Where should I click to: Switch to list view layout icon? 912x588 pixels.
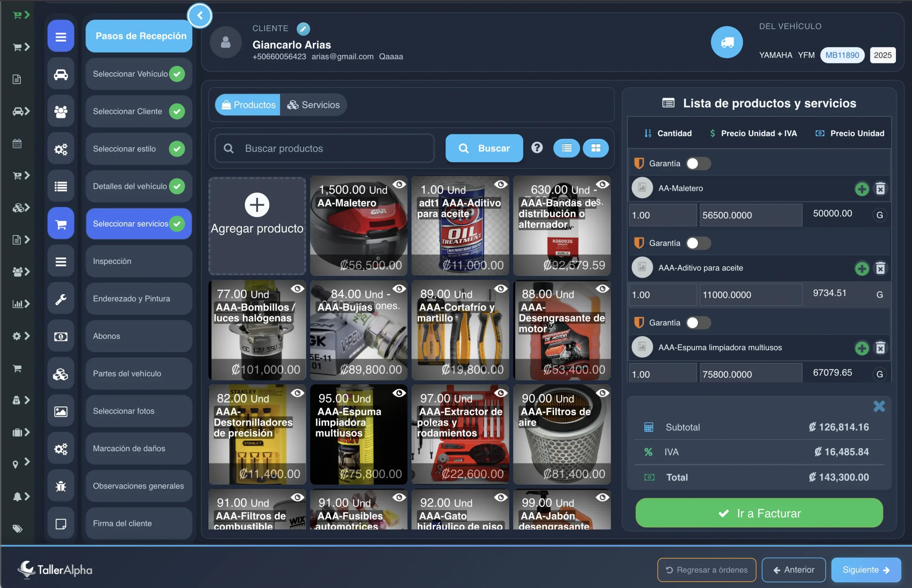pos(566,148)
